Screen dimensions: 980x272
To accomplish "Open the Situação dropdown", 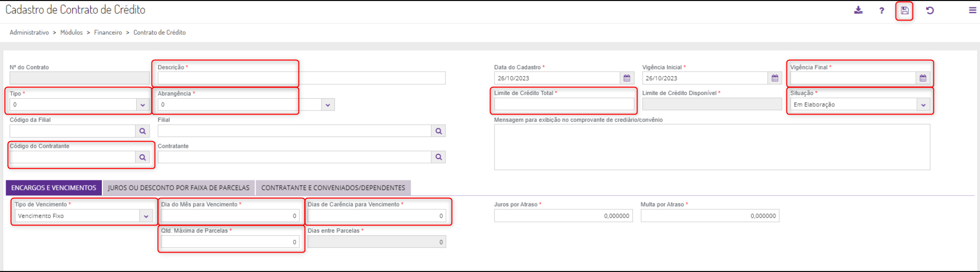I will (x=923, y=105).
